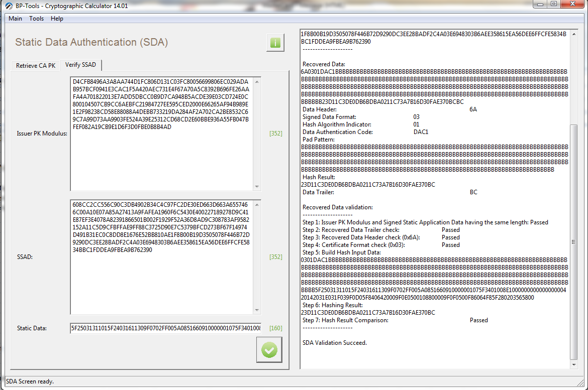Screen dimensions: 588x390
Task: Click down arrow of Issuer PK Modulus scrollbar
Action: tap(257, 186)
